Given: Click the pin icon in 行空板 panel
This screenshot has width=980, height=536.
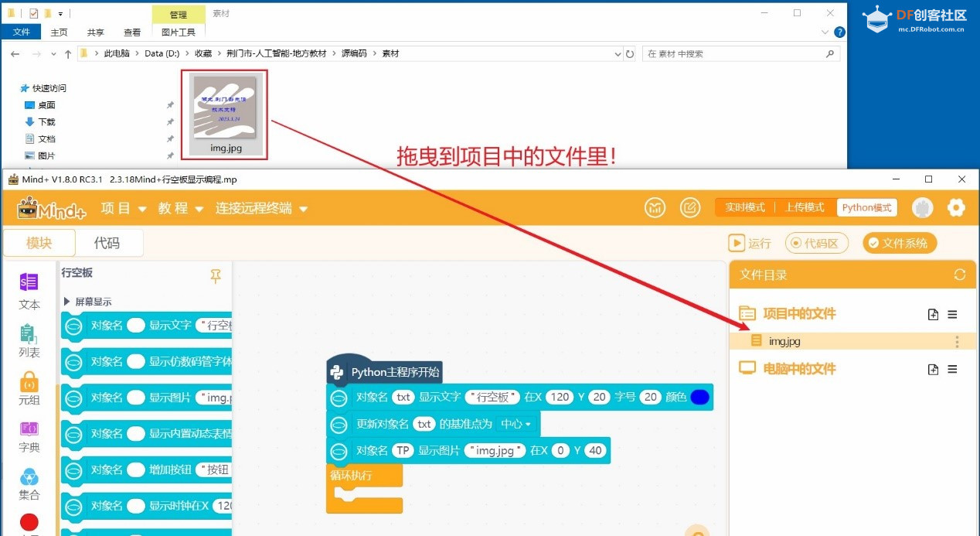Looking at the screenshot, I should click(216, 276).
